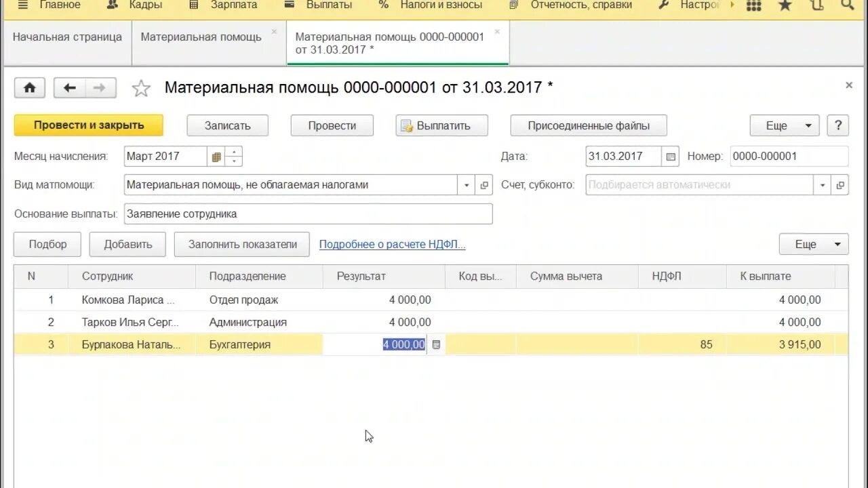Select Бурпакова Наталь... employee cell
The image size is (868, 488).
(x=132, y=345)
